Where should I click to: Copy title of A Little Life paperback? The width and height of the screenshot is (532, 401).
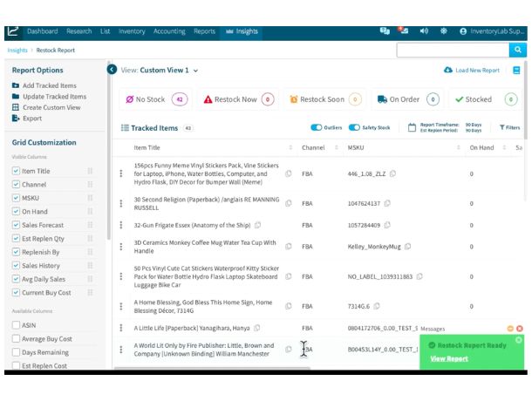tap(257, 328)
